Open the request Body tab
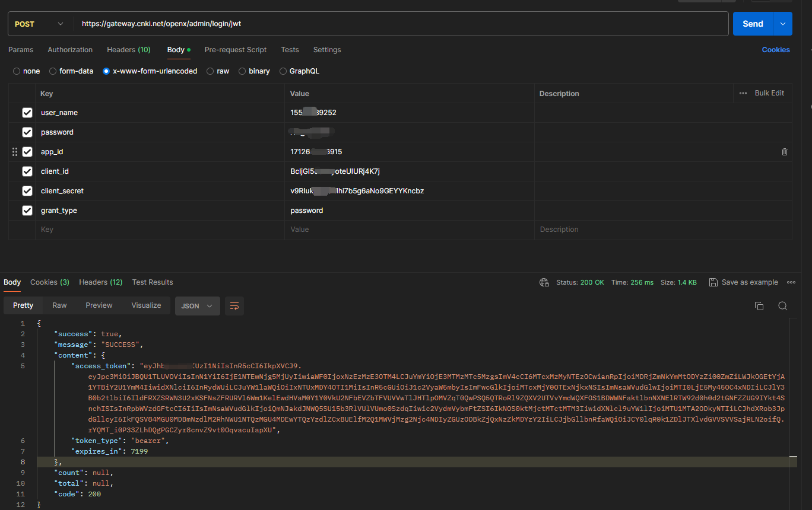812x510 pixels. 179,50
